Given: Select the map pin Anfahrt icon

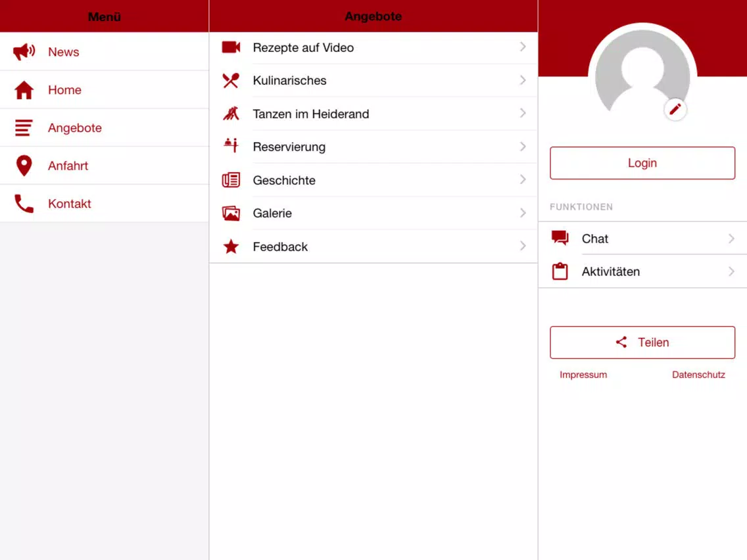Looking at the screenshot, I should (x=24, y=166).
